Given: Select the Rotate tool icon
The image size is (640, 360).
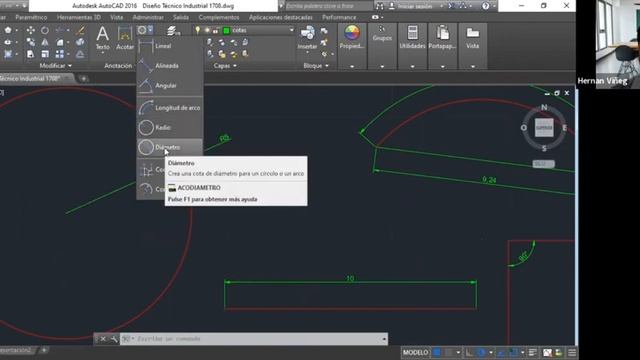Looking at the screenshot, I should click(x=45, y=30).
